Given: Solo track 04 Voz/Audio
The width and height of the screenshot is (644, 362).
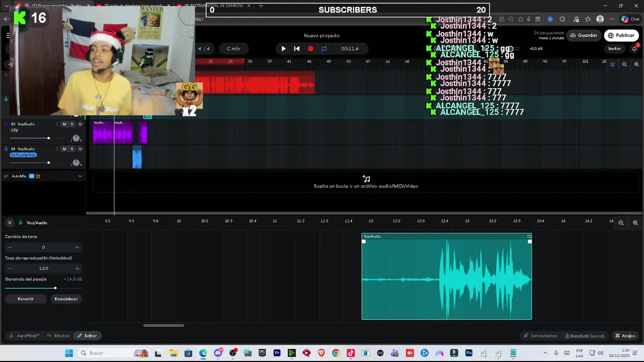Looking at the screenshot, I should coord(71,149).
